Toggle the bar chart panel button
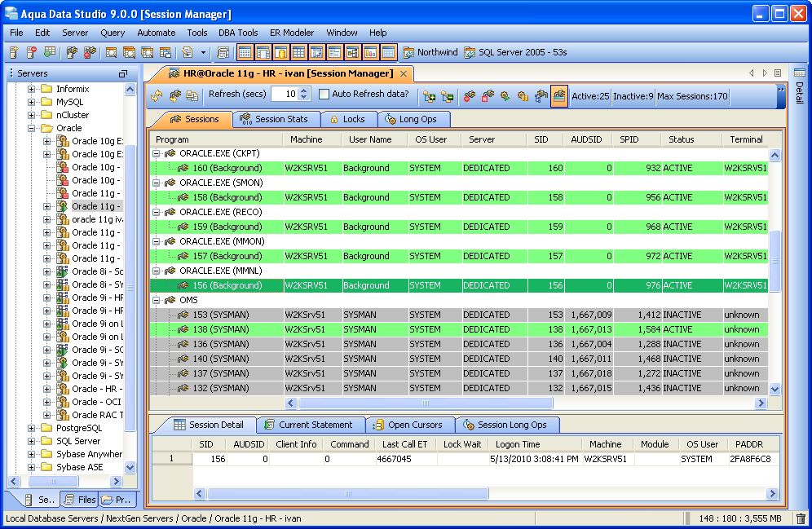This screenshot has width=812, height=529. click(x=370, y=52)
